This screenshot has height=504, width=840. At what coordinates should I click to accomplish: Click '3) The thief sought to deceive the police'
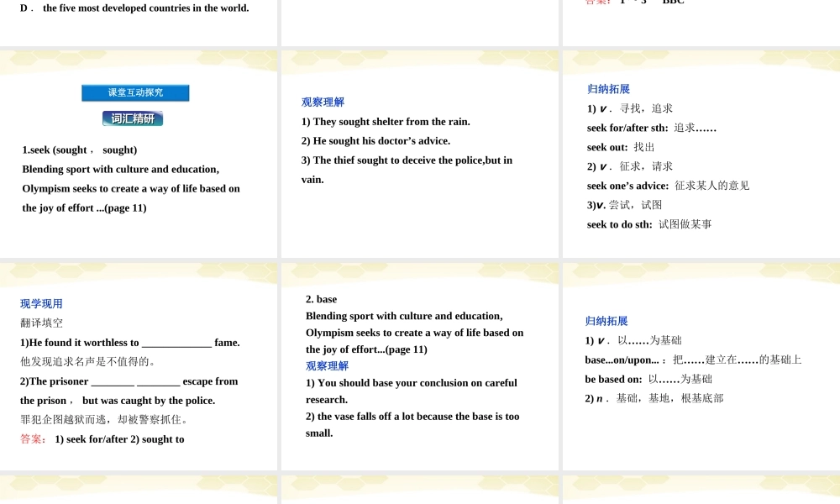point(407,160)
